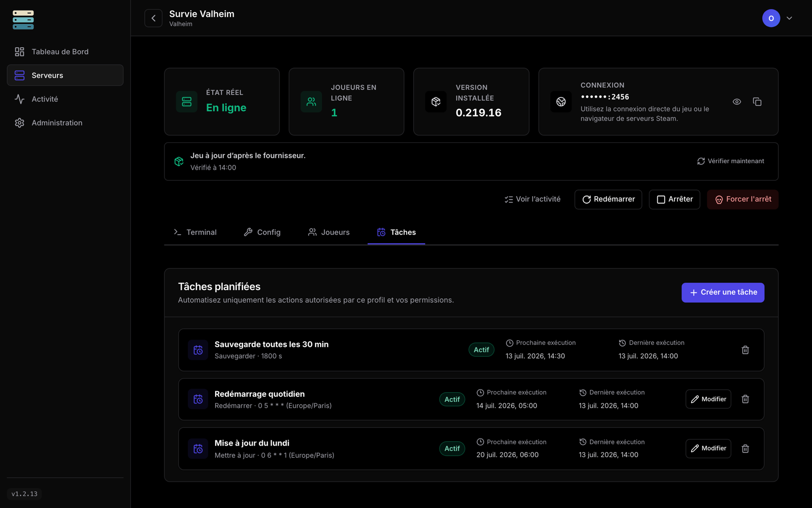812x508 pixels.
Task: Modify the Redémarrage quotidien task
Action: pos(708,399)
